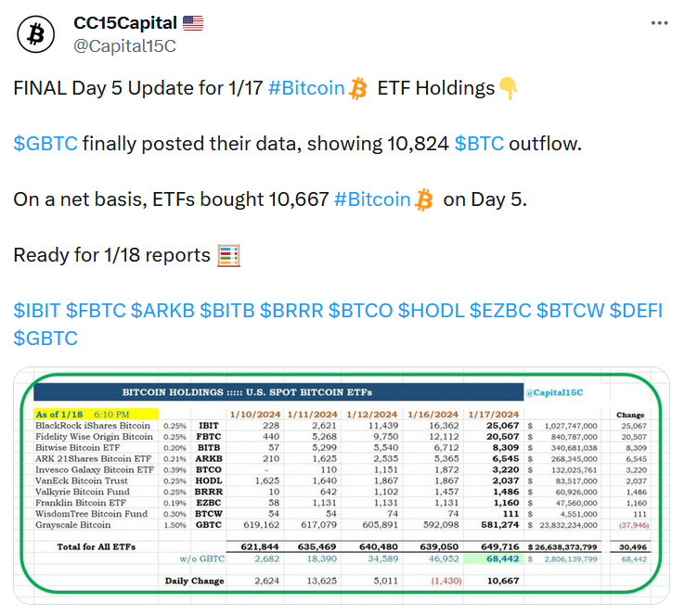Click the CC15Capital Bitcoin profile avatar
The image size is (685, 616).
click(36, 34)
